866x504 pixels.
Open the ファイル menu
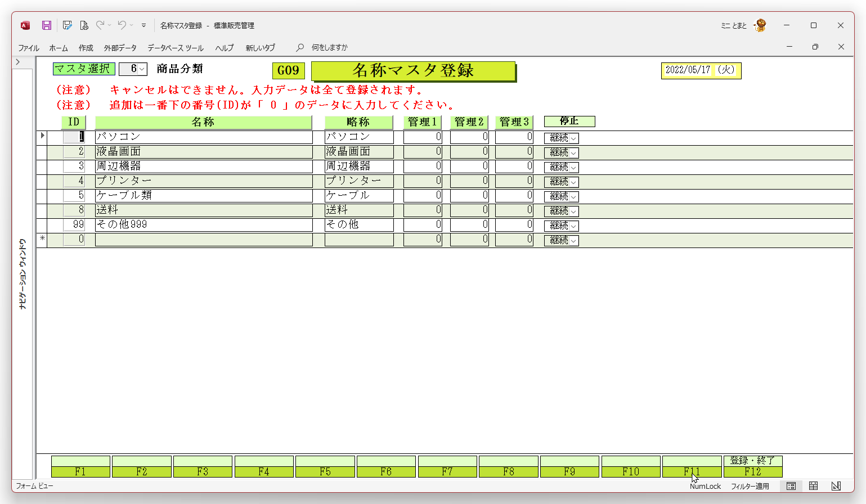[29, 48]
